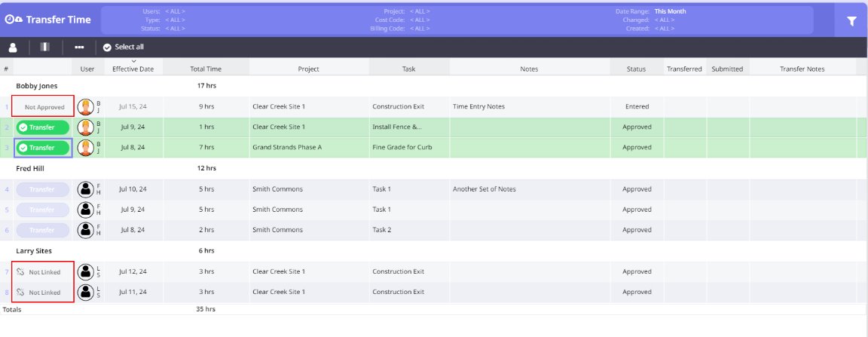The image size is (868, 337).
Task: Open the Date Range This Month filter
Action: (x=670, y=11)
